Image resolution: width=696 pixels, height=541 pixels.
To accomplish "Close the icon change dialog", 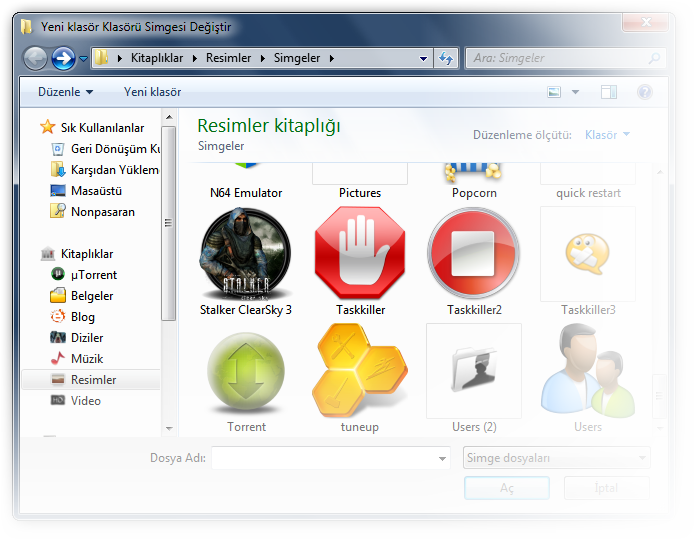I will [x=646, y=22].
